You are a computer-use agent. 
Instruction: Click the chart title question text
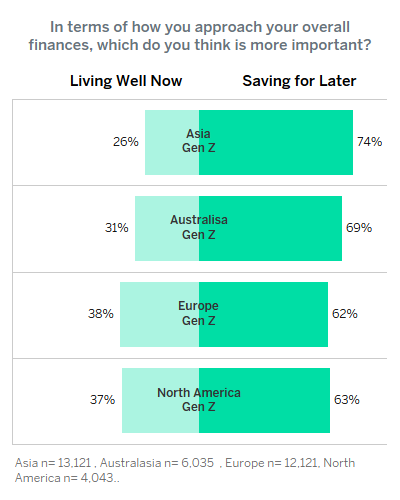coord(200,36)
